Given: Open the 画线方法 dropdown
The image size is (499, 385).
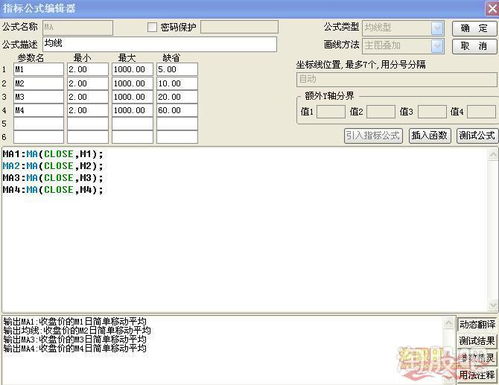Looking at the screenshot, I should click(437, 46).
